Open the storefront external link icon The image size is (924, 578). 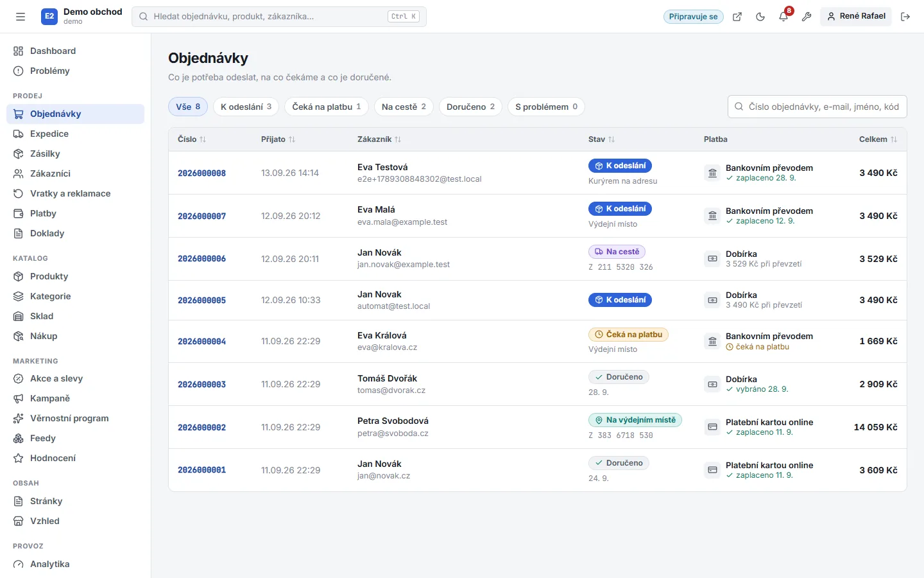pyautogui.click(x=737, y=17)
